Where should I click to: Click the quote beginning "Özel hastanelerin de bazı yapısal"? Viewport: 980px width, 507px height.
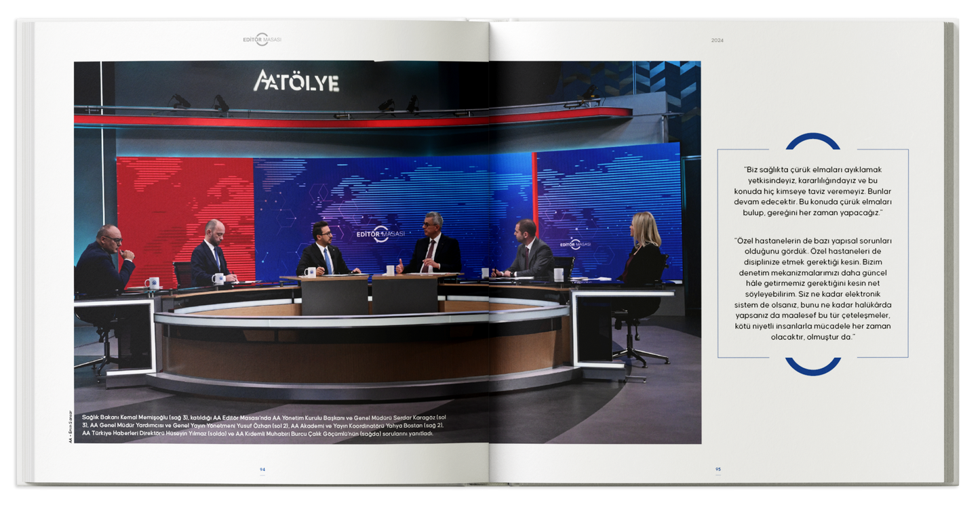click(x=812, y=288)
